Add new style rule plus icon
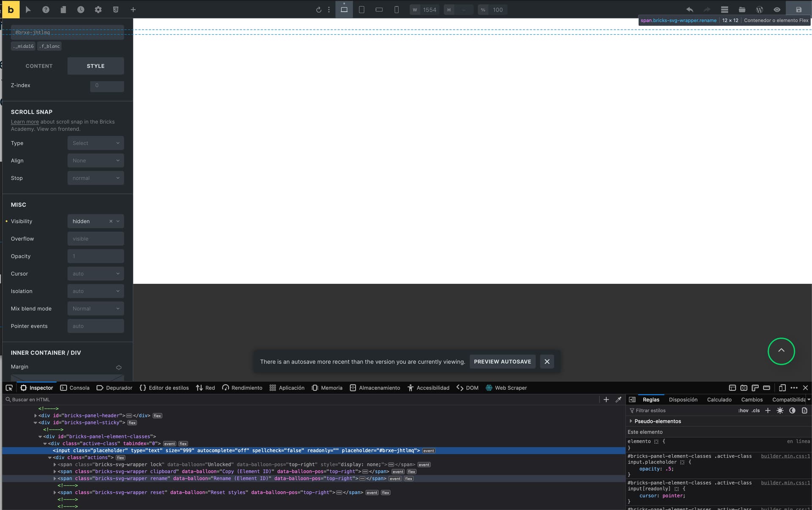The height and width of the screenshot is (510, 812). click(x=768, y=411)
